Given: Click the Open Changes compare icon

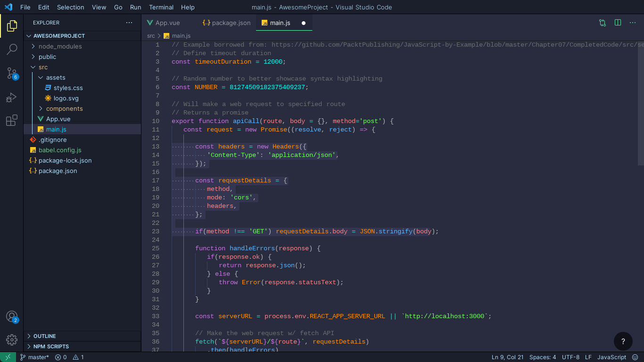Looking at the screenshot, I should click(x=603, y=23).
